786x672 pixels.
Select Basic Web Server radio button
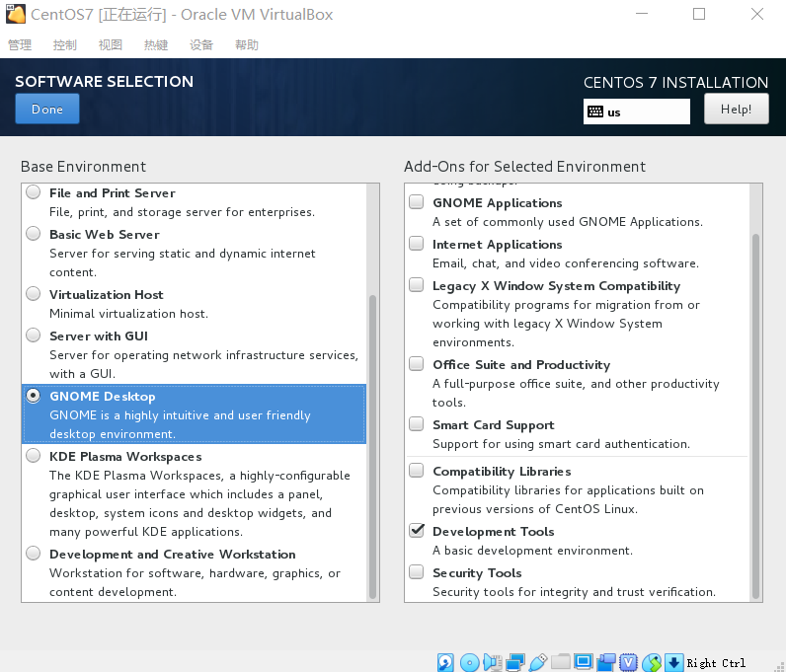[x=34, y=234]
